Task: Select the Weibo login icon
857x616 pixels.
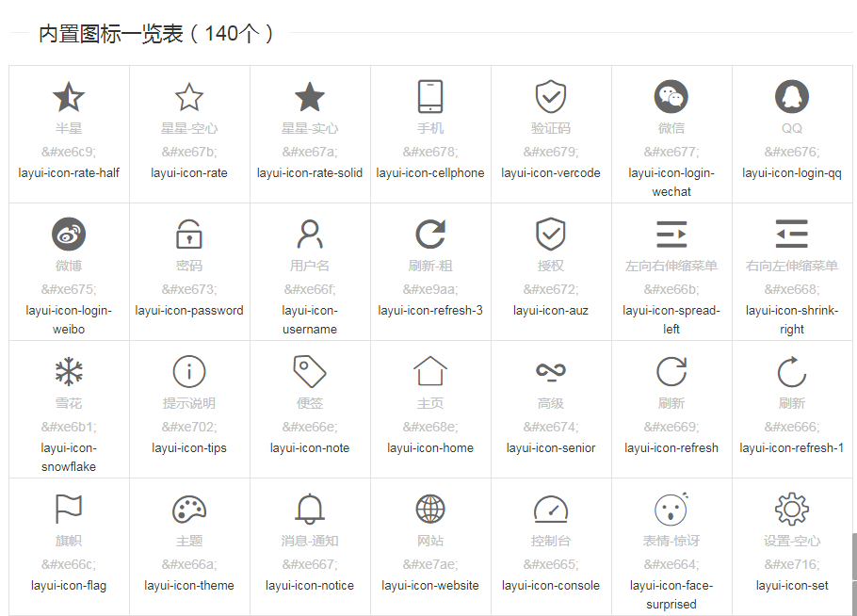Action: click(x=68, y=233)
